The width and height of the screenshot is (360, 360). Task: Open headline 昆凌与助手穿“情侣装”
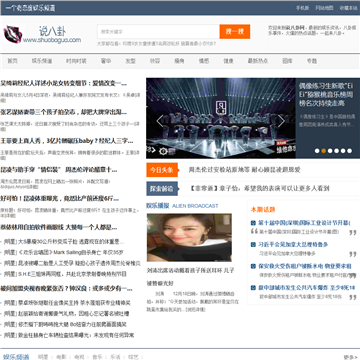pyautogui.click(x=59, y=170)
